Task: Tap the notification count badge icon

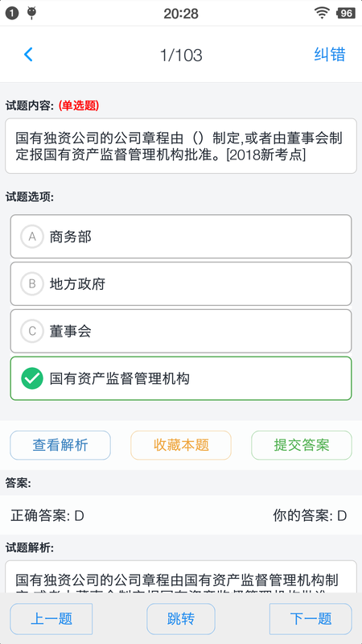Action: [x=12, y=13]
